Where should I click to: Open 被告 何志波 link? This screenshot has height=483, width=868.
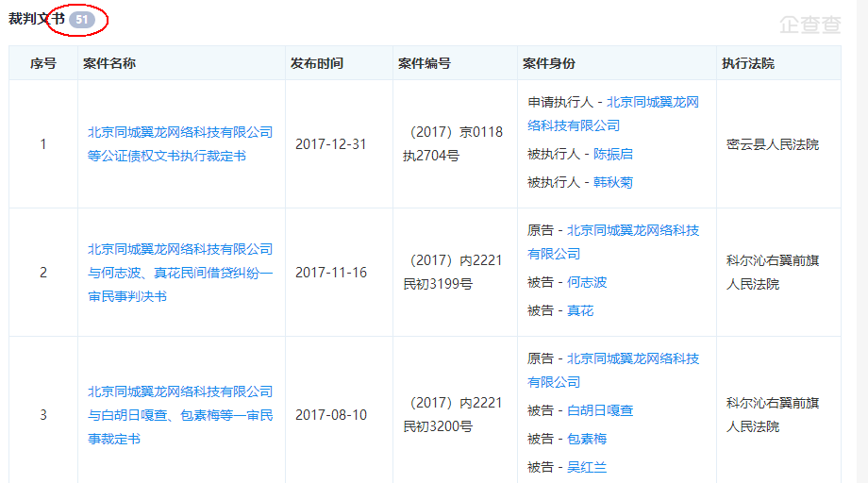click(587, 282)
